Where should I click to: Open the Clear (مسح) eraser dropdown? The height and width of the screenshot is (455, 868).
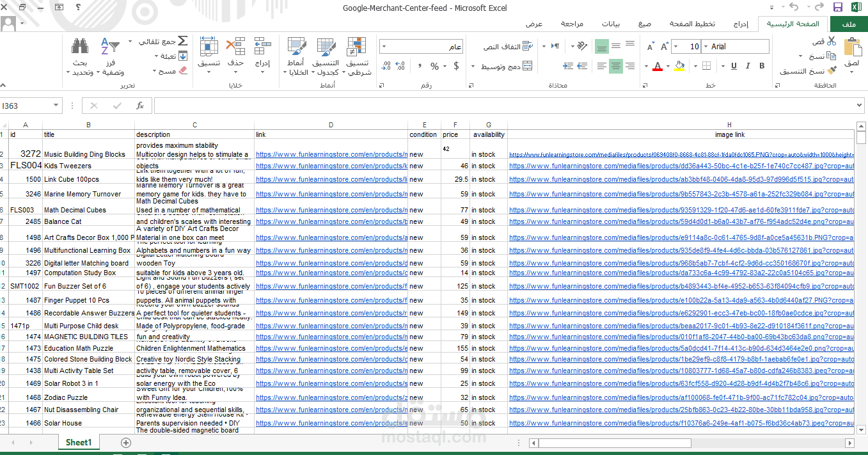pos(171,70)
